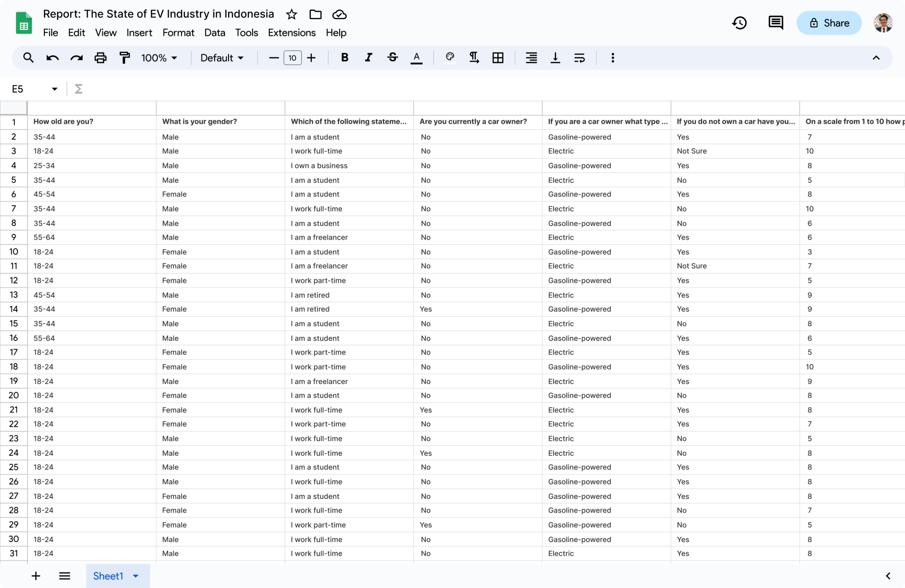
Task: Select the 'Yes' car owner cell in row 14
Action: (x=478, y=309)
